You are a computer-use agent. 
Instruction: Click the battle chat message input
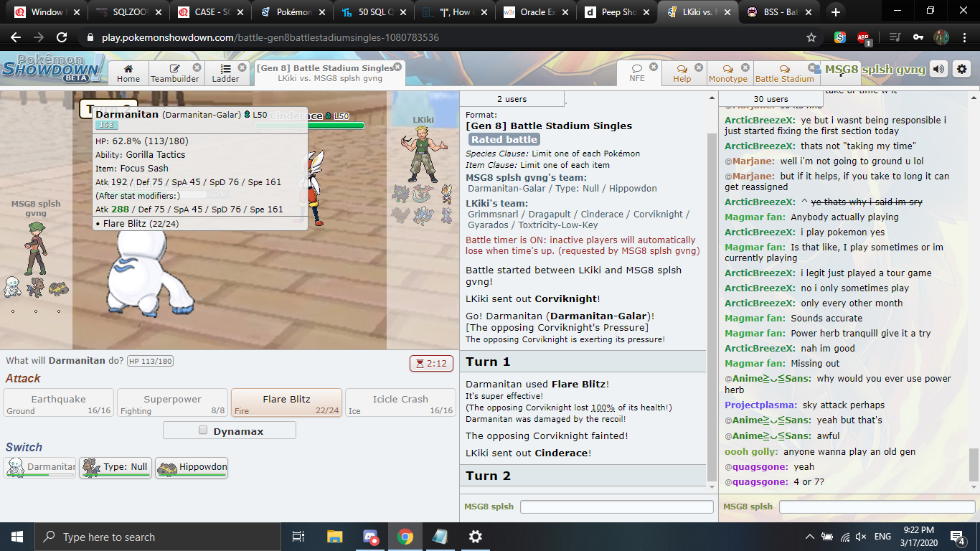(x=616, y=507)
